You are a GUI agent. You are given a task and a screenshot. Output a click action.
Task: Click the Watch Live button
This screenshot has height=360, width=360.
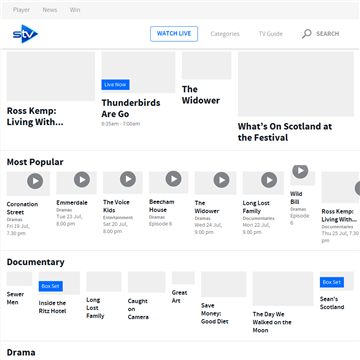(174, 34)
